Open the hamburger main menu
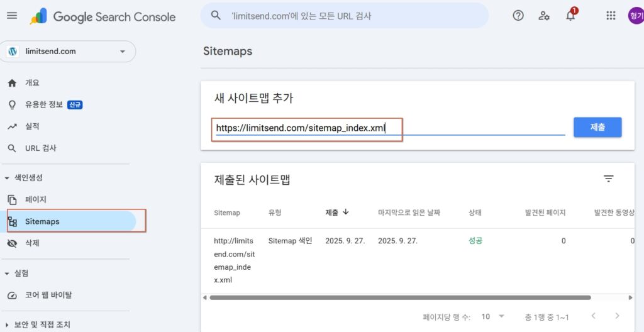The height and width of the screenshot is (332, 644). tap(12, 16)
